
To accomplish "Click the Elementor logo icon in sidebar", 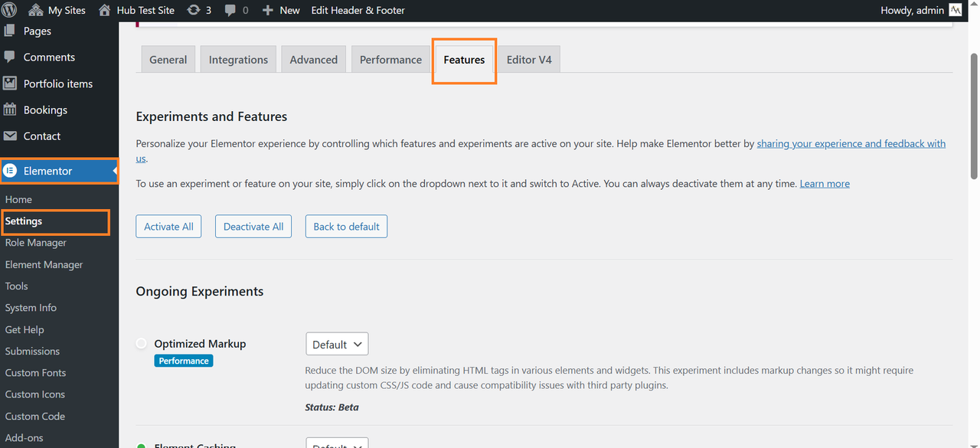I will 10,171.
